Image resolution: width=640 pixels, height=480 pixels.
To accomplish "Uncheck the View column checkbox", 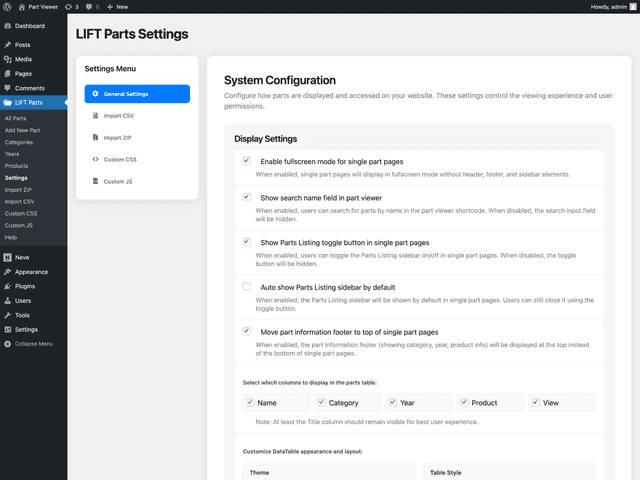I will 536,402.
